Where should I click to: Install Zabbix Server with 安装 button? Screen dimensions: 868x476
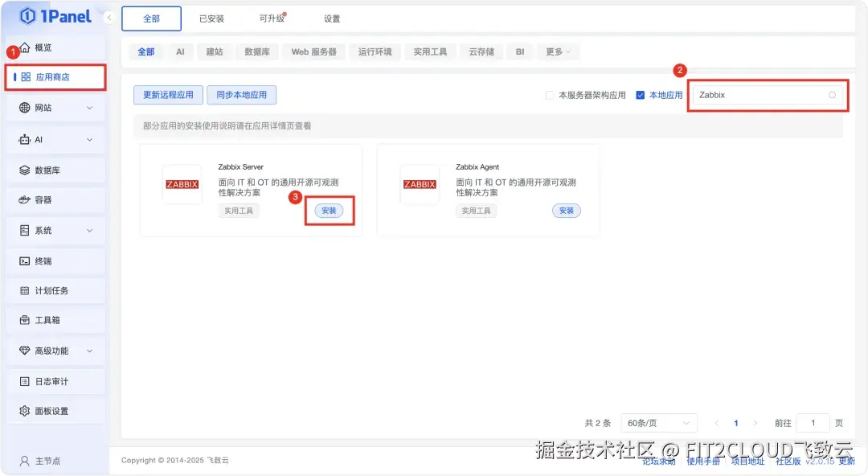pos(329,211)
